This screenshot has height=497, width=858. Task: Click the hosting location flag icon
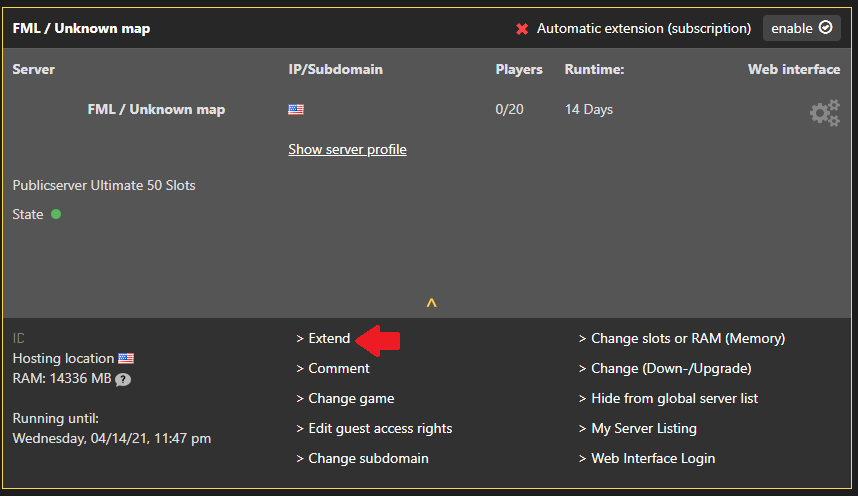pyautogui.click(x=126, y=358)
